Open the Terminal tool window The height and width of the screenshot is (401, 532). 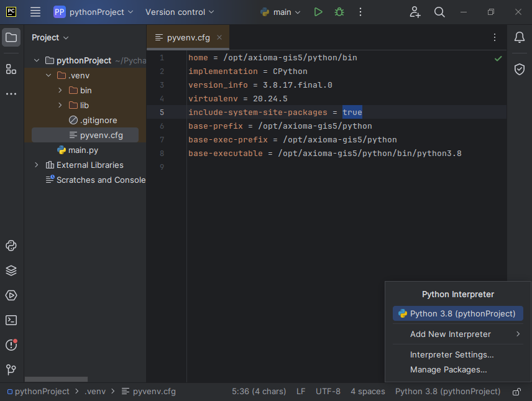[x=11, y=320]
